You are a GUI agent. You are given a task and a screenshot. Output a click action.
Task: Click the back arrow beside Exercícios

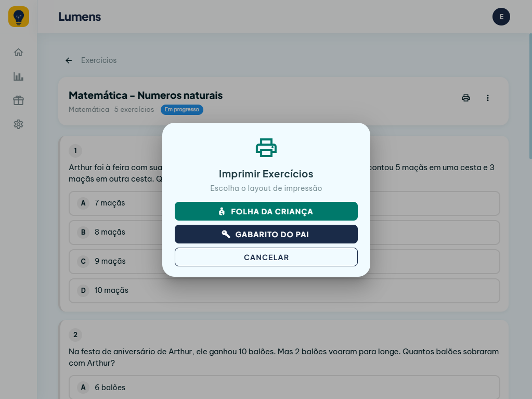(x=69, y=60)
